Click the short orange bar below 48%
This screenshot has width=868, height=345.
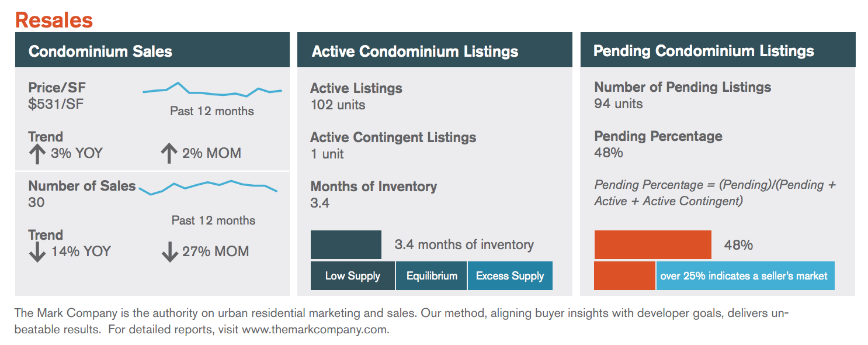click(624, 276)
